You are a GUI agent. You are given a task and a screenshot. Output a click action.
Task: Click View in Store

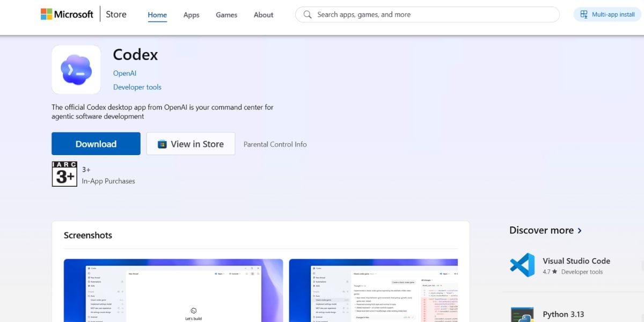click(x=191, y=143)
